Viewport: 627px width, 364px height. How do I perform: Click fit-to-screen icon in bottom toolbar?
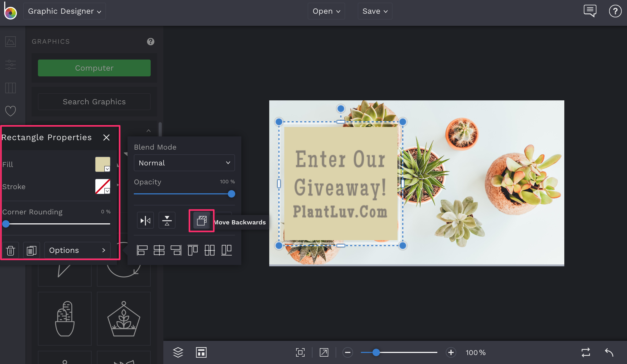pyautogui.click(x=300, y=352)
